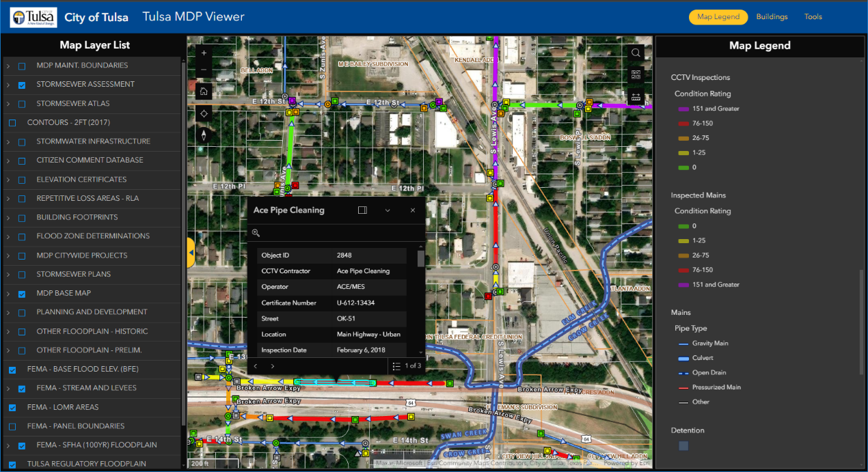The width and height of the screenshot is (868, 472).
Task: Enable the CONTOURS - 2FT (2017) layer
Action: click(x=12, y=122)
